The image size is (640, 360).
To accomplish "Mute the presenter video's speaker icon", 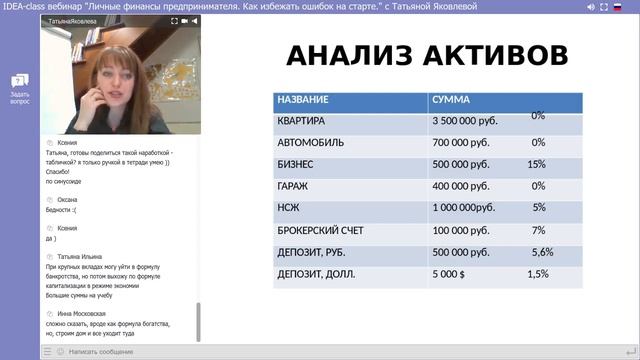I will [195, 21].
